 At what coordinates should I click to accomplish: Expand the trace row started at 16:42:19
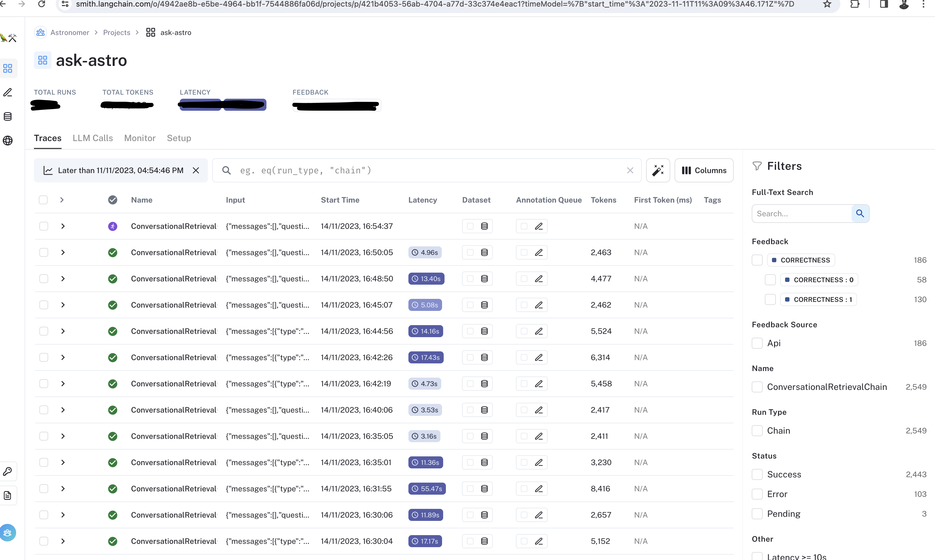pyautogui.click(x=63, y=384)
